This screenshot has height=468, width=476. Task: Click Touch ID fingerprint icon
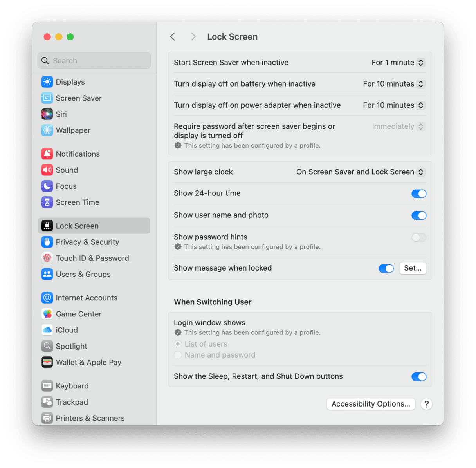(47, 258)
